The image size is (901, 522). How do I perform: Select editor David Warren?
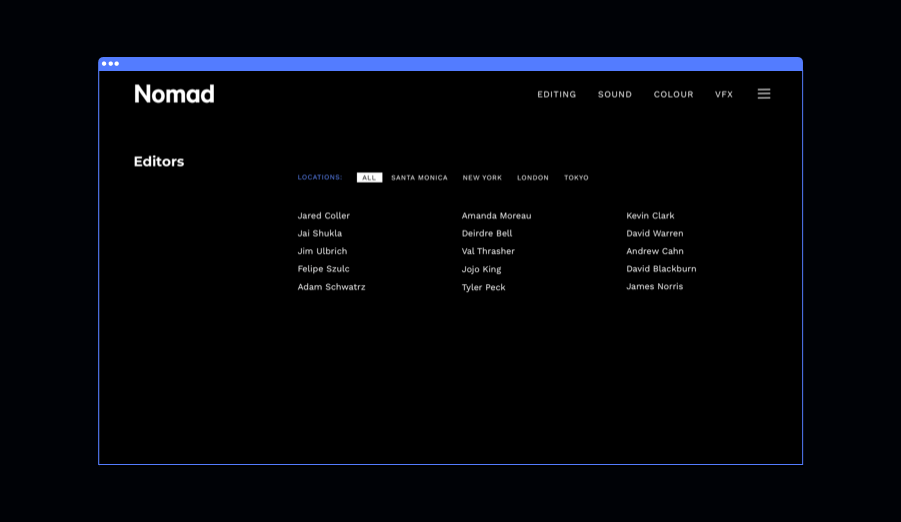(655, 233)
